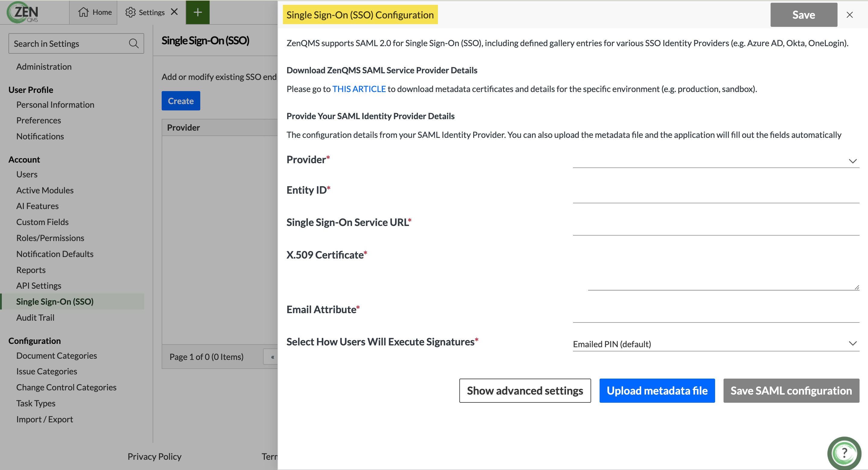Open a new tab with the plus button
The width and height of the screenshot is (868, 470).
coord(198,12)
